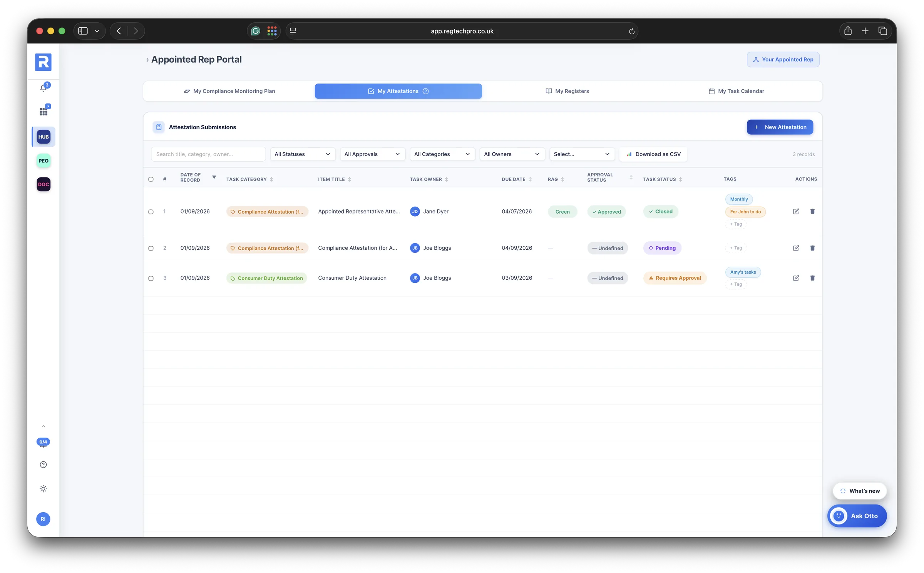Tick the checkbox for row 3
924x573 pixels.
click(151, 278)
